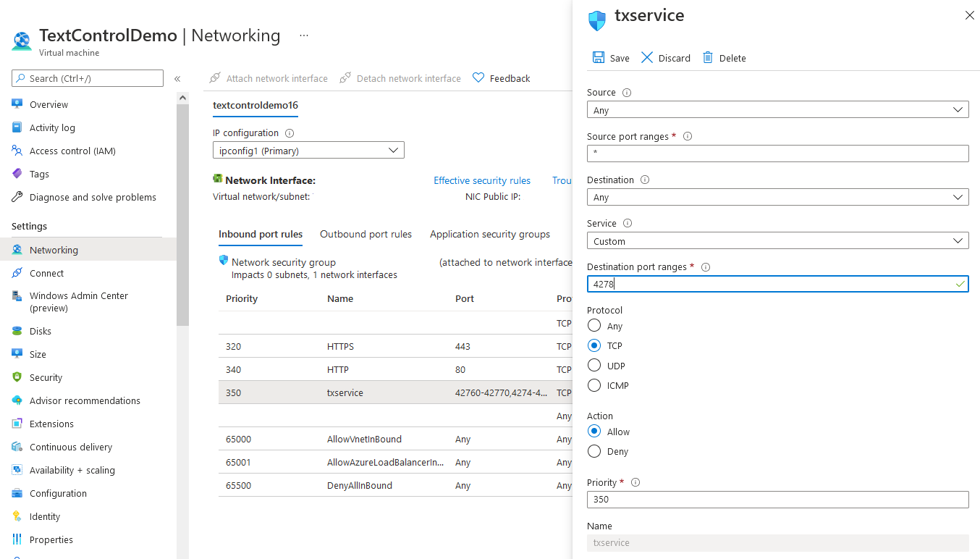Click the Access control (IAM) people icon
The image size is (980, 559).
[x=17, y=151]
